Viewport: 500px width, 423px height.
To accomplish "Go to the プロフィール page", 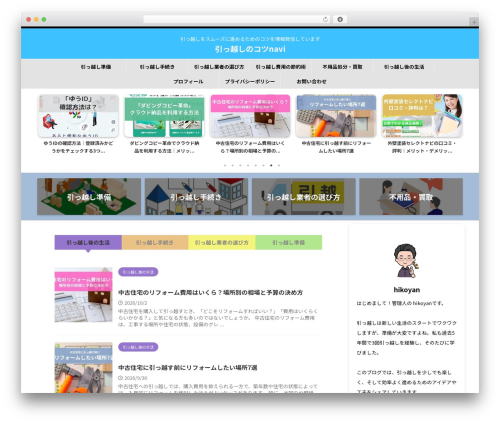I will tap(188, 82).
